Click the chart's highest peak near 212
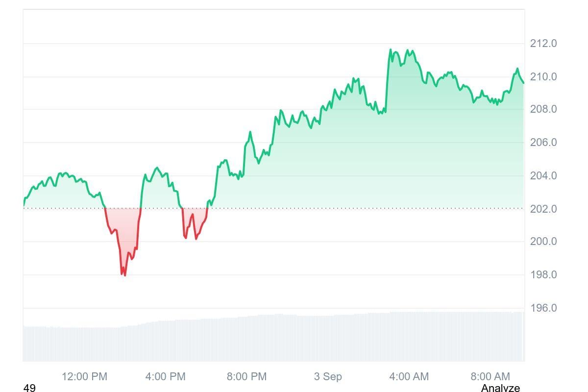 [x=391, y=50]
